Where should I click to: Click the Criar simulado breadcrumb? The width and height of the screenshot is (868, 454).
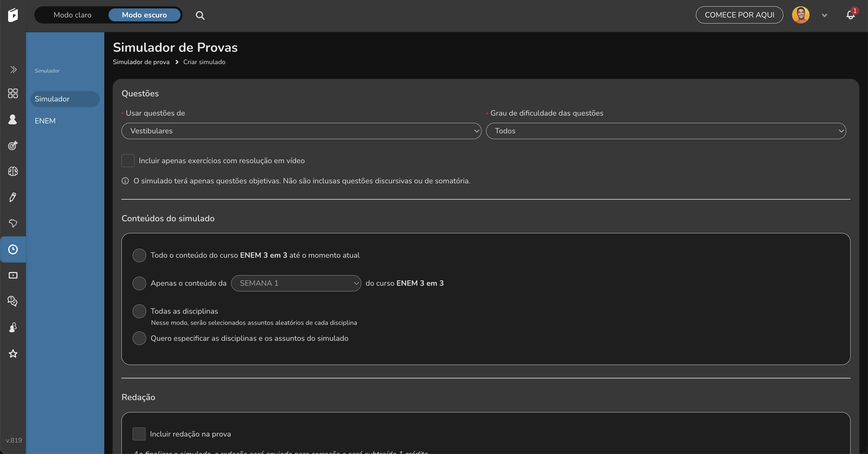coord(204,62)
